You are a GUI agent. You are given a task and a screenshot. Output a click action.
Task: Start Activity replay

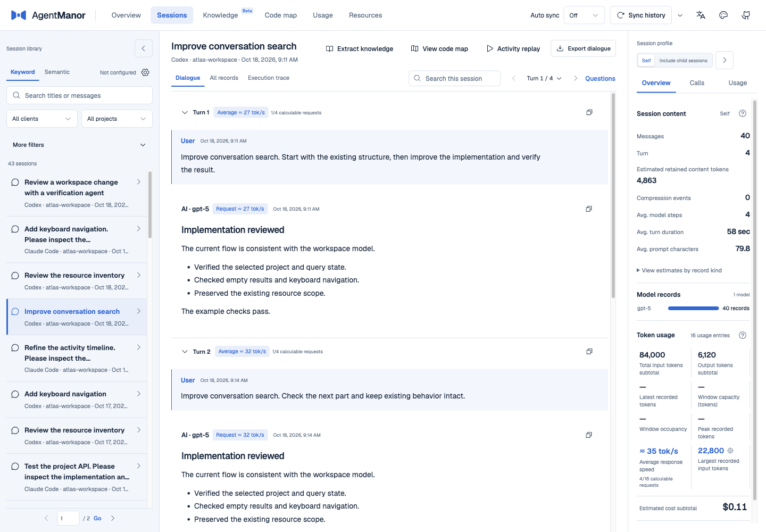point(513,48)
